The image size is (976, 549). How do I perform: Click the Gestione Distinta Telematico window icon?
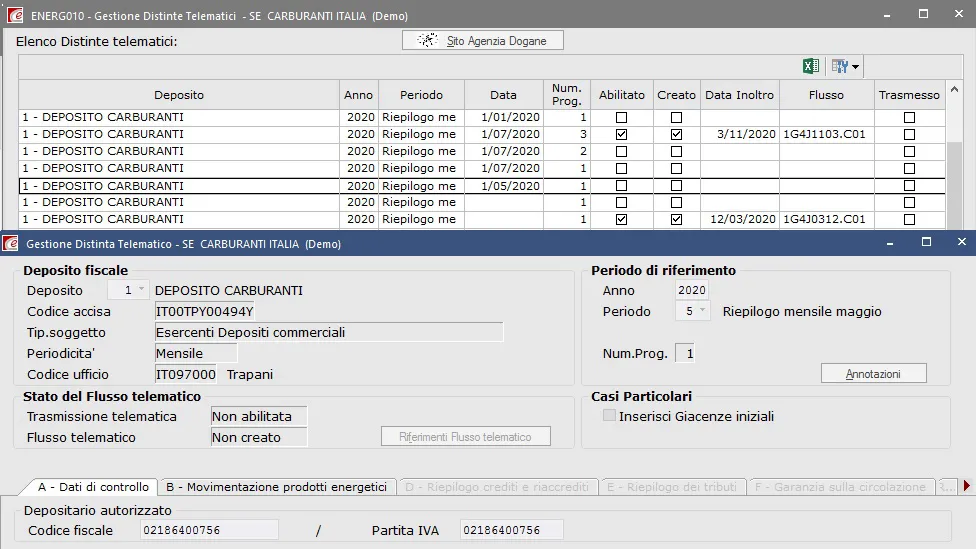[x=10, y=243]
